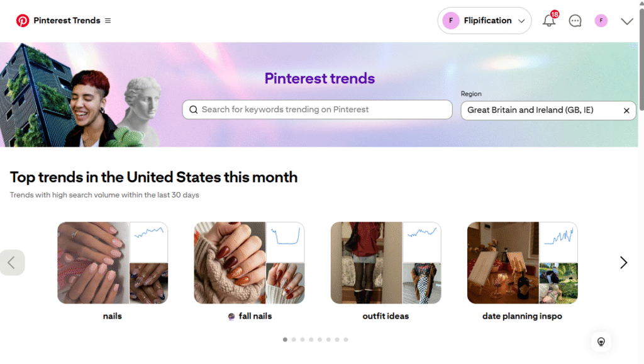This screenshot has width=644, height=364.
Task: Open the Region combo box
Action: (541, 110)
